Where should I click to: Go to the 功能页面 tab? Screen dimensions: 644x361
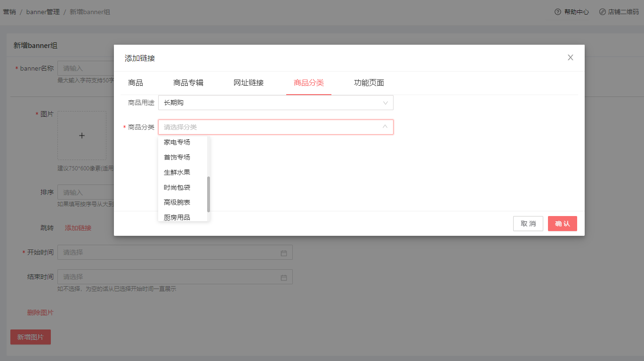click(369, 83)
